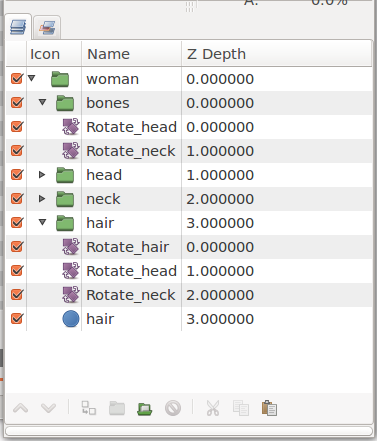Click the Icon column header
The height and width of the screenshot is (441, 377).
[x=54, y=54]
